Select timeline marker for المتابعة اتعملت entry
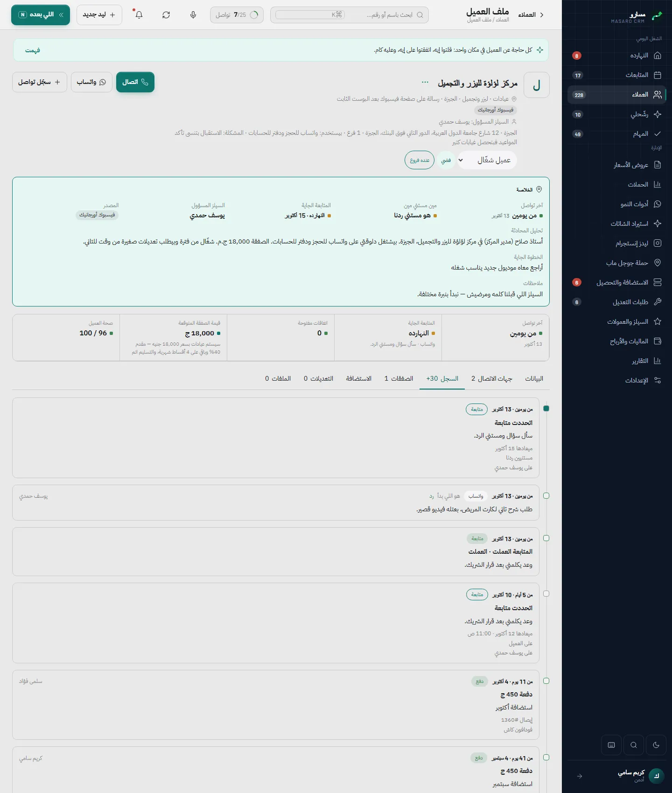Screen dimensions: 672x793 click(x=546, y=538)
